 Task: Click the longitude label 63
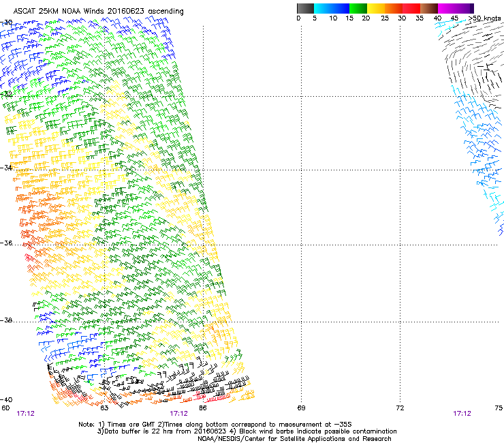pos(104,408)
